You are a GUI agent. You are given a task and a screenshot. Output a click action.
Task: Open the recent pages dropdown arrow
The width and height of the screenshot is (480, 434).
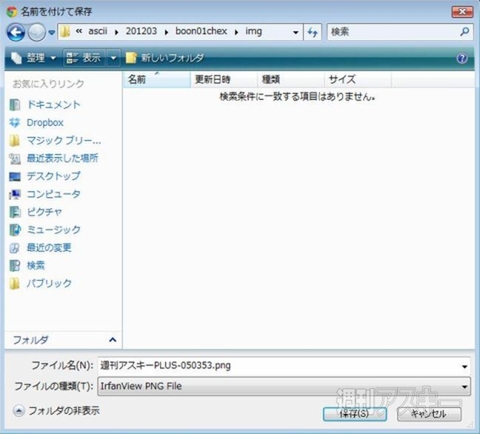click(x=51, y=33)
